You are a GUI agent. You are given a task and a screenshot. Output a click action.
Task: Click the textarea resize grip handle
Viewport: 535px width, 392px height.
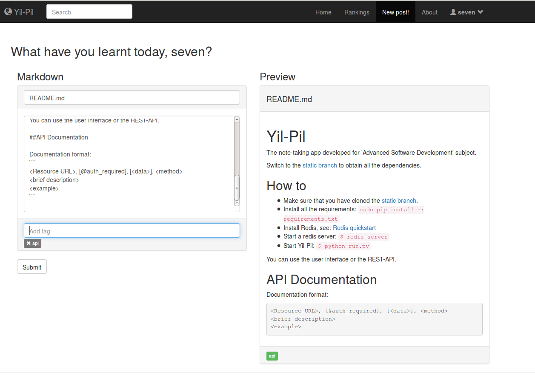tap(237, 209)
